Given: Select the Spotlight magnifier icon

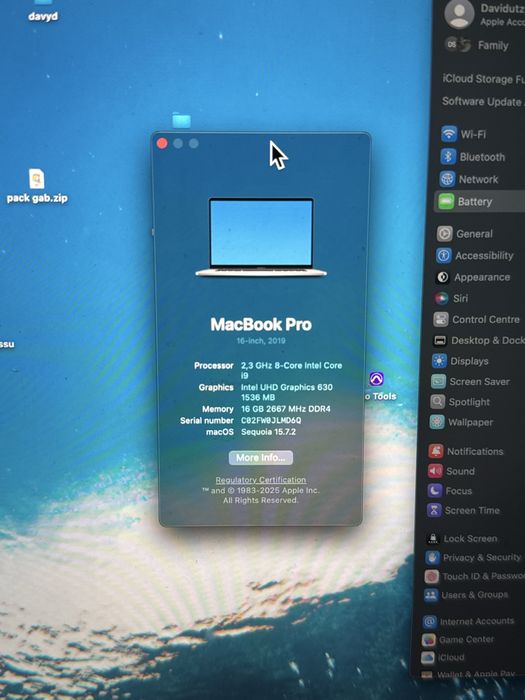Looking at the screenshot, I should coord(437,402).
